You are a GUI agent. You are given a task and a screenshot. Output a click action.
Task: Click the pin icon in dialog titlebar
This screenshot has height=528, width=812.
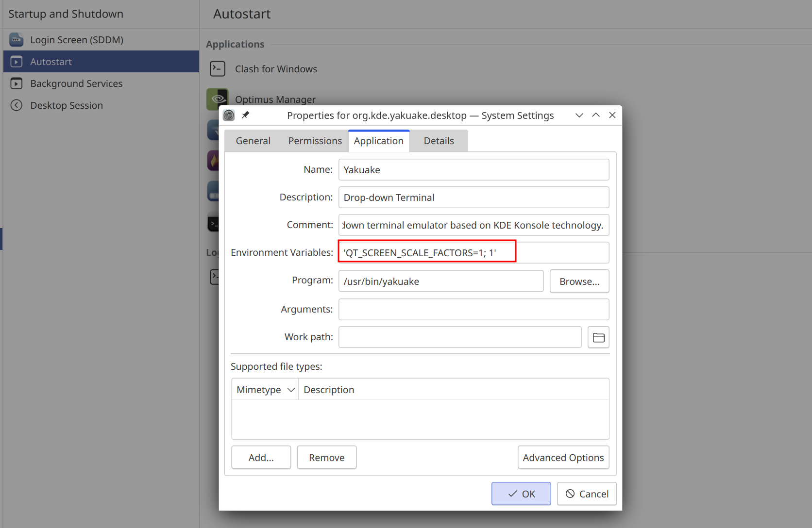pyautogui.click(x=246, y=115)
